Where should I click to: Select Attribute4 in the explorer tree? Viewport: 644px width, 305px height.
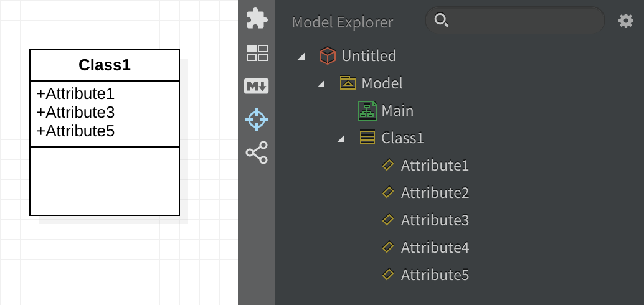[435, 248]
